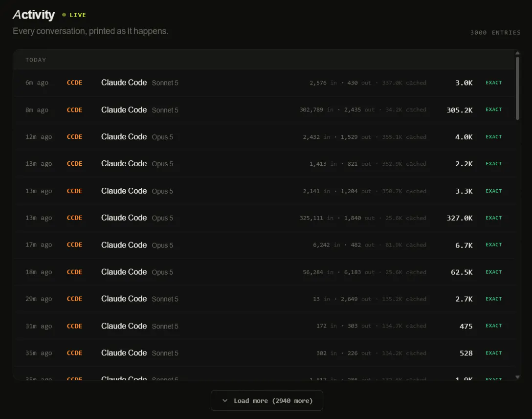
Task: Click the 305.2K token total
Action: pyautogui.click(x=460, y=110)
